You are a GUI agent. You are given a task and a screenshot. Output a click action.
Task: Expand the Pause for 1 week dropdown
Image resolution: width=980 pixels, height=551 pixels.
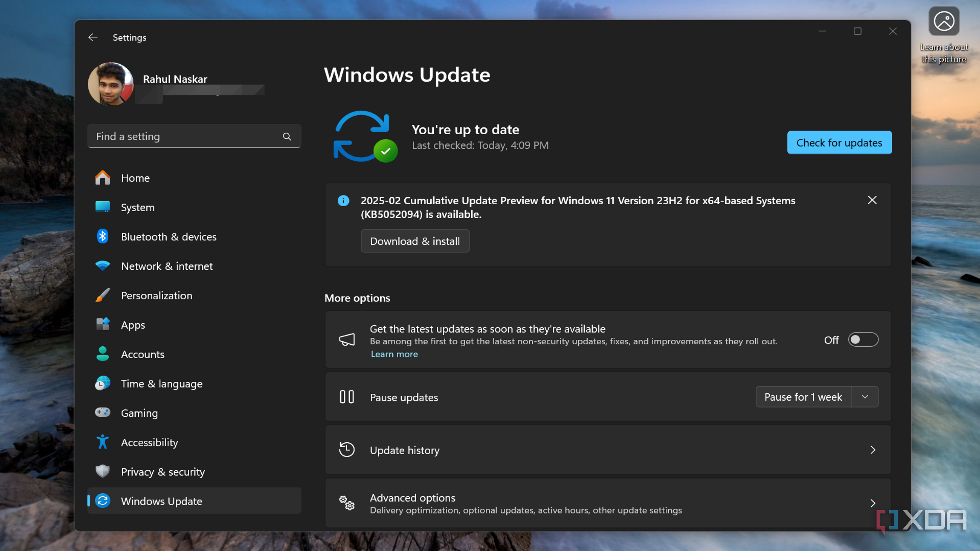pos(865,397)
